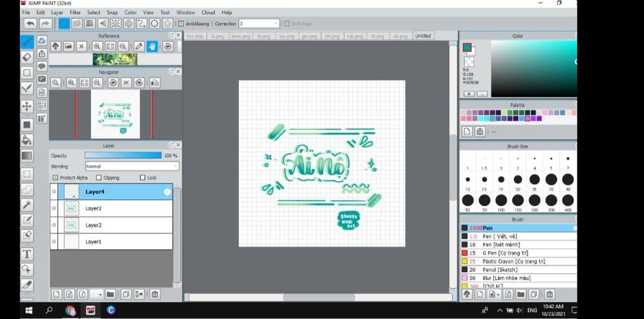Select the Text tool
644x319 pixels.
[x=27, y=254]
